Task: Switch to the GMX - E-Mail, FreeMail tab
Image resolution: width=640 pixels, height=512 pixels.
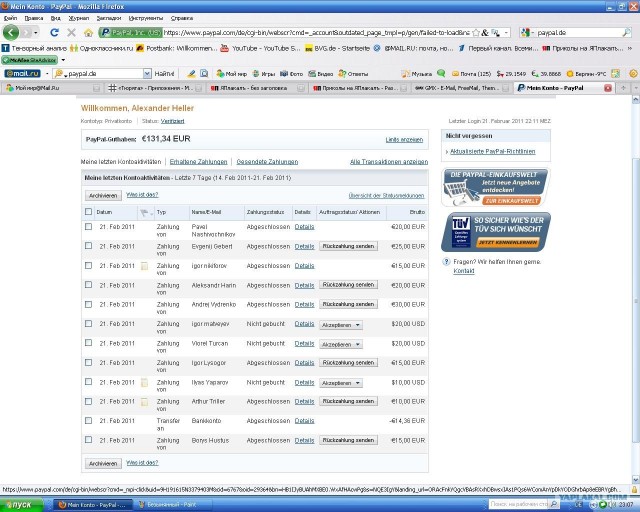Action: point(461,88)
